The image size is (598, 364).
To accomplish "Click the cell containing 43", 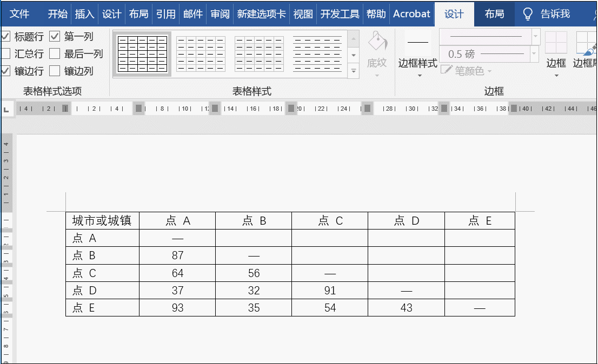I will click(x=406, y=308).
